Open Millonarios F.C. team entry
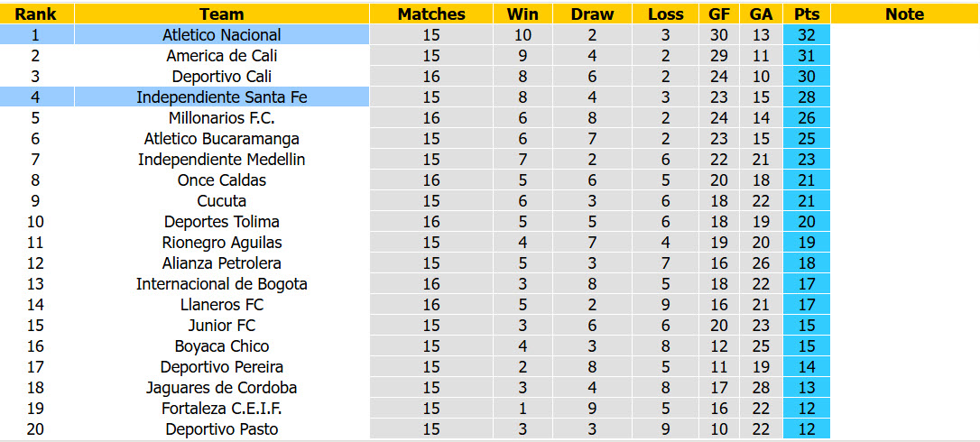 point(222,117)
